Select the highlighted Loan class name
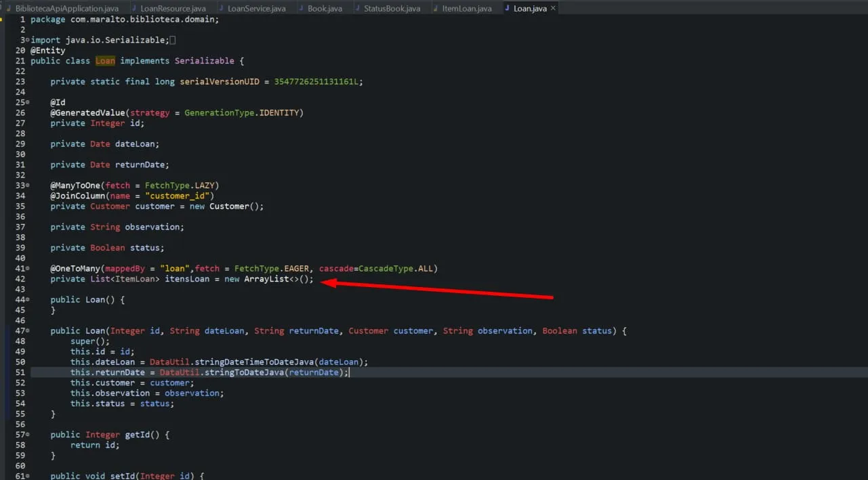Viewport: 868px width, 480px height. pos(104,60)
